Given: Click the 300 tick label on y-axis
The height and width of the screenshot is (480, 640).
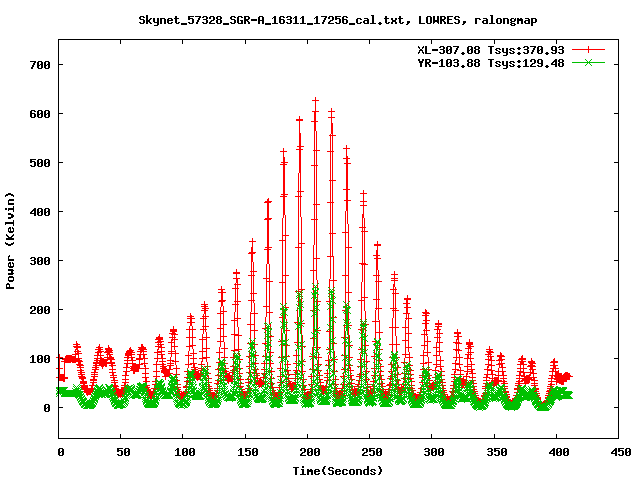Looking at the screenshot, I should (x=40, y=261).
